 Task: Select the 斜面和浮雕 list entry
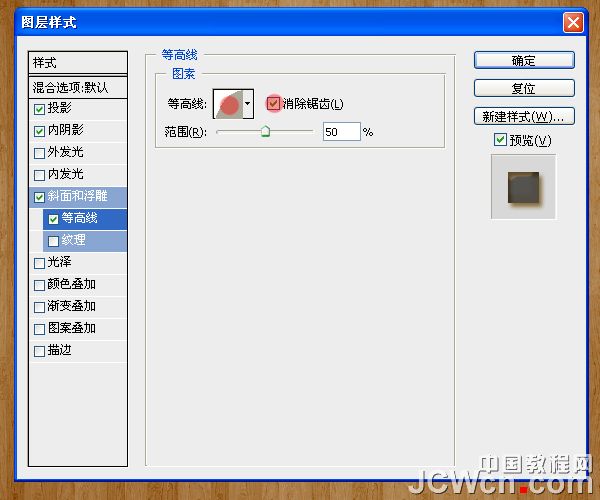click(x=84, y=197)
